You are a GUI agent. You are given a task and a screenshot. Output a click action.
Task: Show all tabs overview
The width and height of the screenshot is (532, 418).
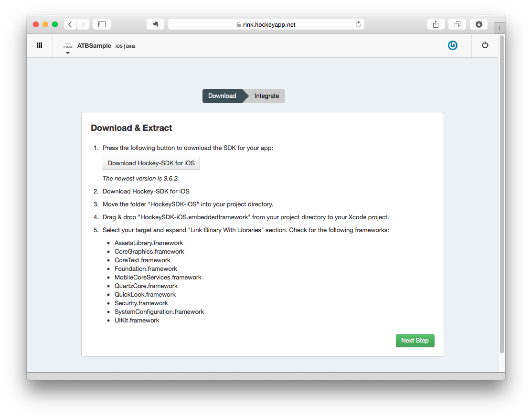457,24
